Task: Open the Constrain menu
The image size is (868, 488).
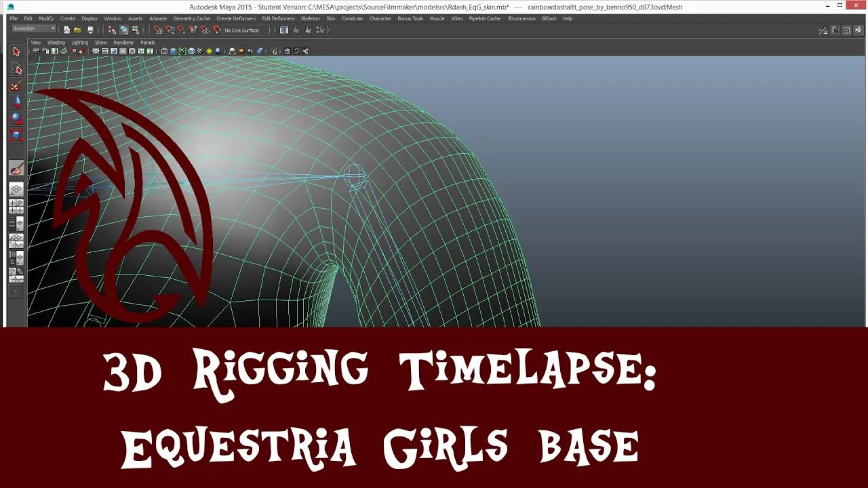Action: coord(352,18)
